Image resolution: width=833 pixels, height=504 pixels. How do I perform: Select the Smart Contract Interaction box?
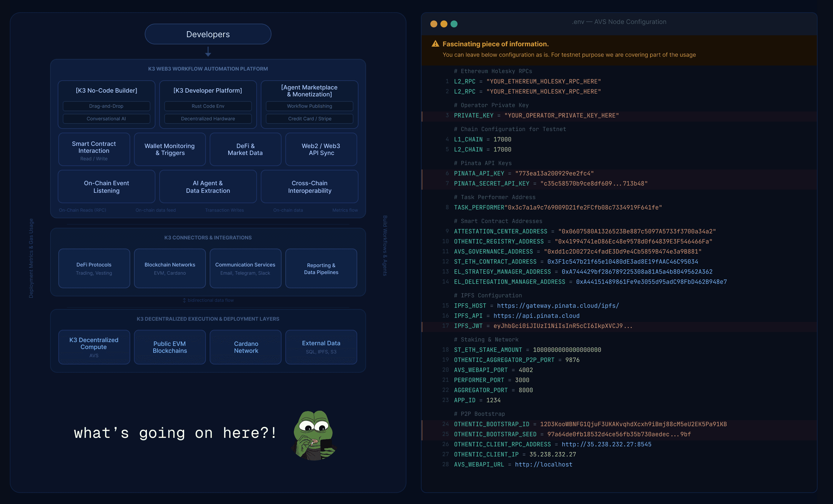(94, 149)
